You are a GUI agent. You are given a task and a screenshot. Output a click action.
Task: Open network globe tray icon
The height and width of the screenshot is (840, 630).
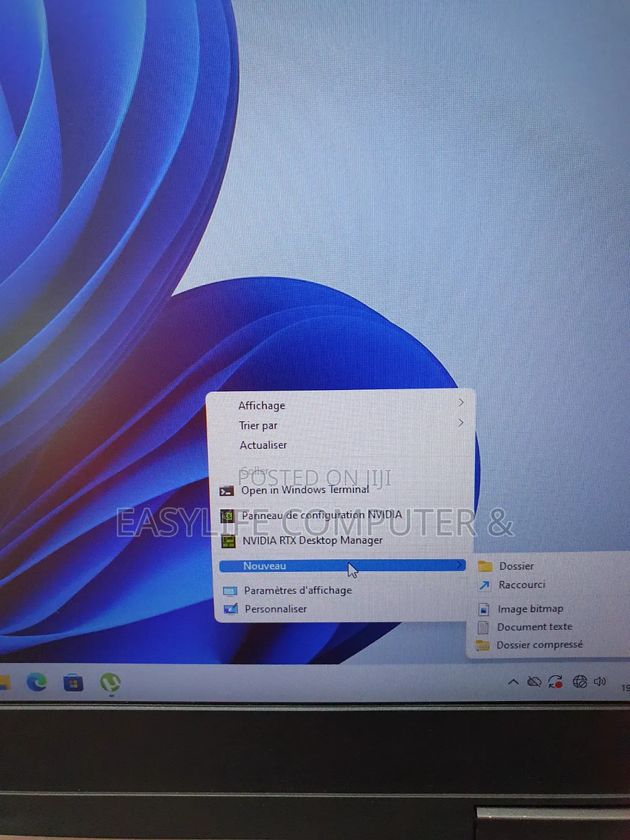click(x=580, y=681)
